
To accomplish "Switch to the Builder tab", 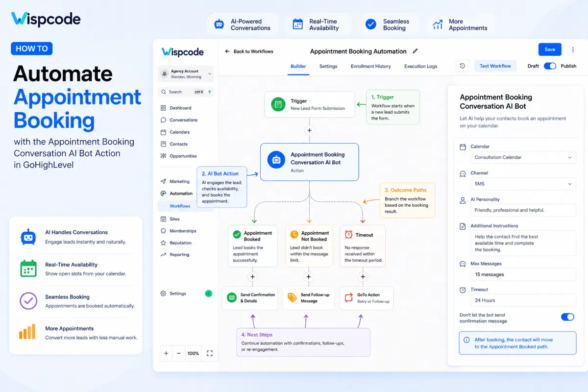I will point(298,66).
